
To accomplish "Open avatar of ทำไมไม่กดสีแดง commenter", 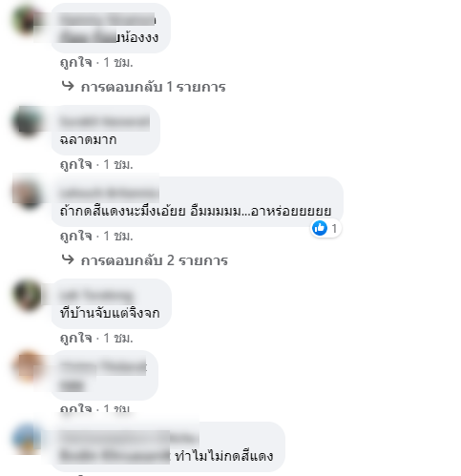I will click(x=27, y=439).
